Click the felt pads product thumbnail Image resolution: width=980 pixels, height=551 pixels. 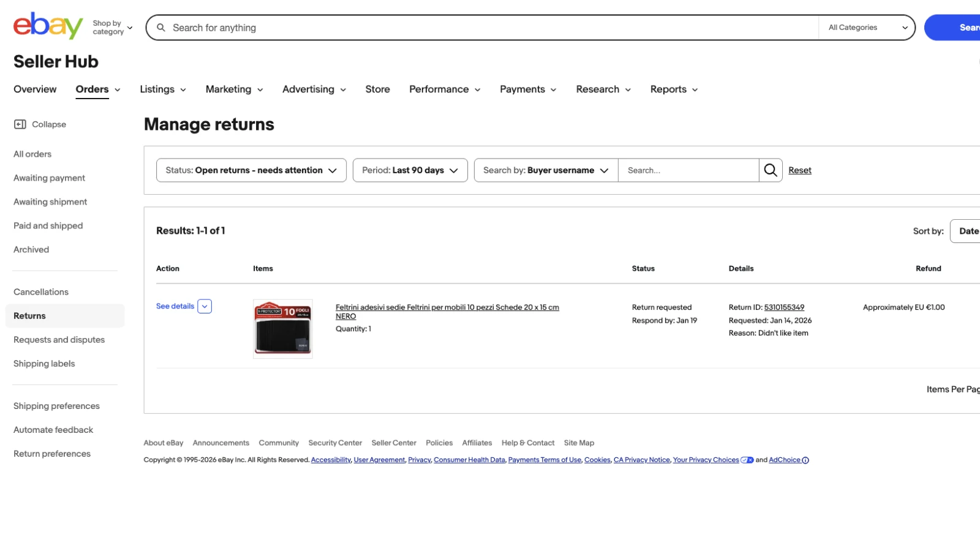tap(283, 329)
